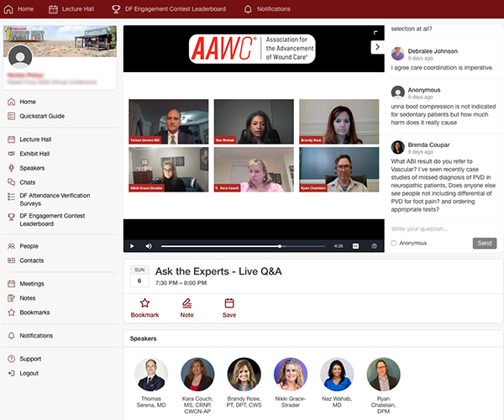
Task: Click the Write your question field
Action: tap(444, 228)
